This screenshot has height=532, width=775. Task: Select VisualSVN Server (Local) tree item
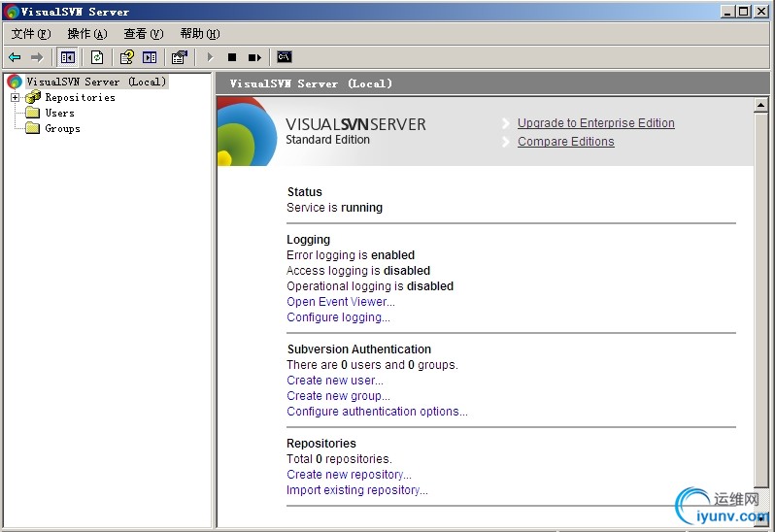(96, 82)
